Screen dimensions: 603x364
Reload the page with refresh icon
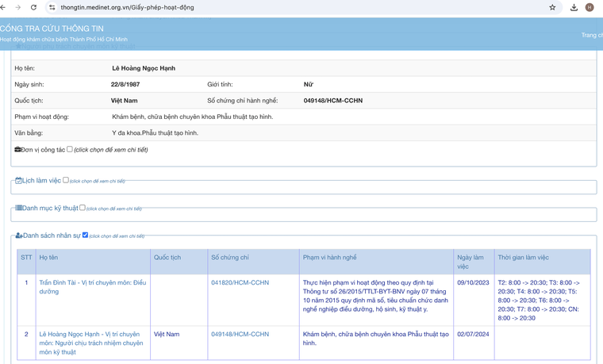33,7
